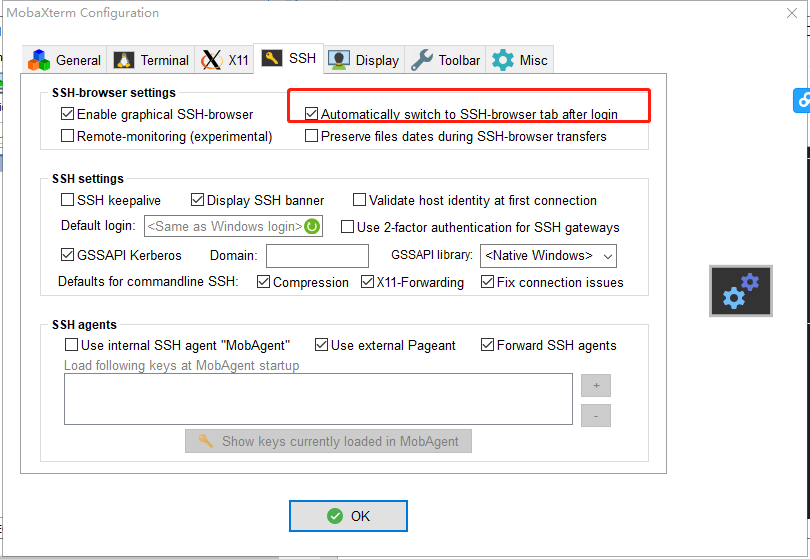This screenshot has height=559, width=810.
Task: Click the Domain text field
Action: tap(317, 256)
